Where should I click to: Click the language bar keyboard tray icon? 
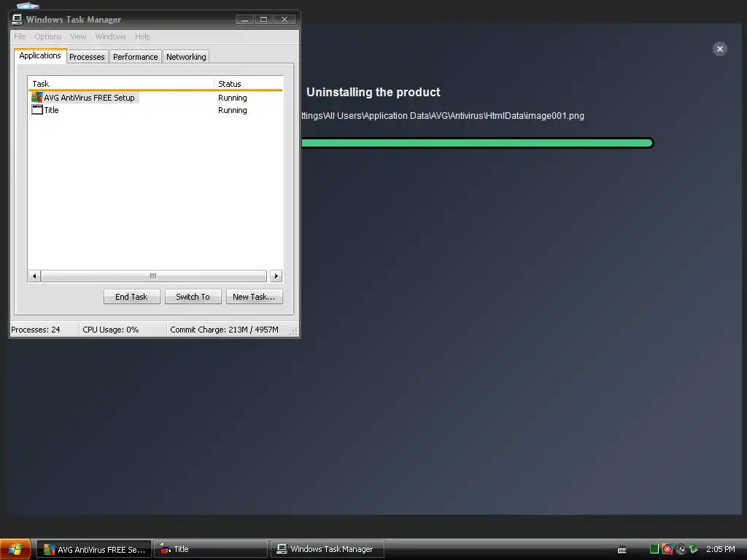coord(622,550)
